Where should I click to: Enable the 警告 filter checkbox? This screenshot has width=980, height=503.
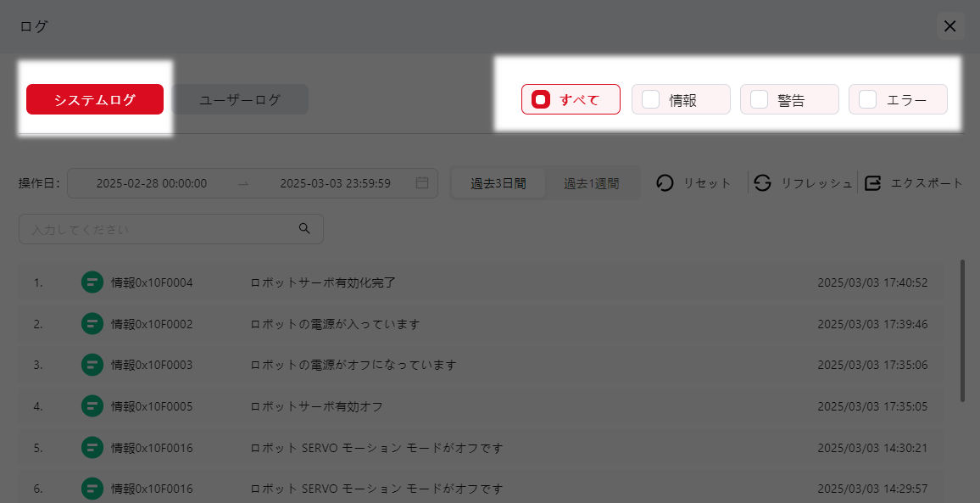click(759, 99)
